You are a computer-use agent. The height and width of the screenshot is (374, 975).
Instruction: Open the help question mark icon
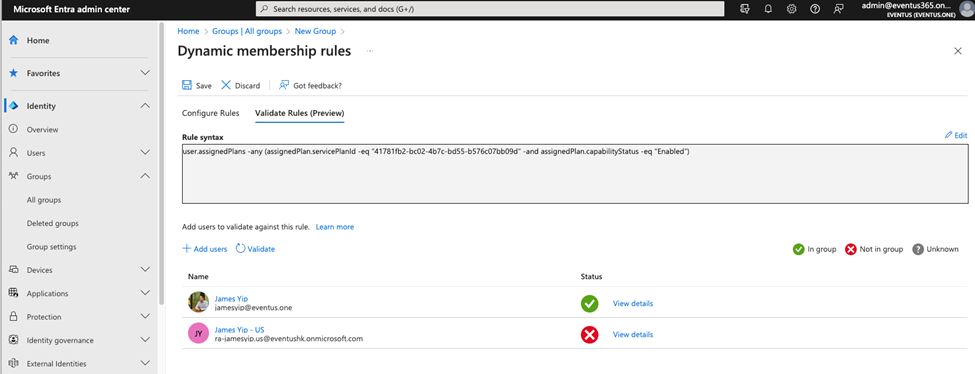(815, 9)
